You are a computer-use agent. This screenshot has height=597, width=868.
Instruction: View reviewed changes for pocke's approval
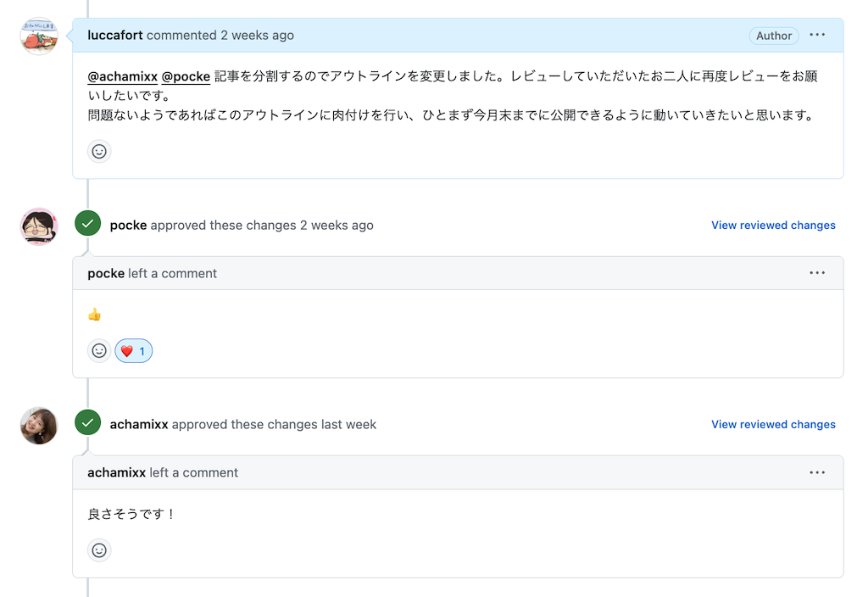pyautogui.click(x=773, y=226)
